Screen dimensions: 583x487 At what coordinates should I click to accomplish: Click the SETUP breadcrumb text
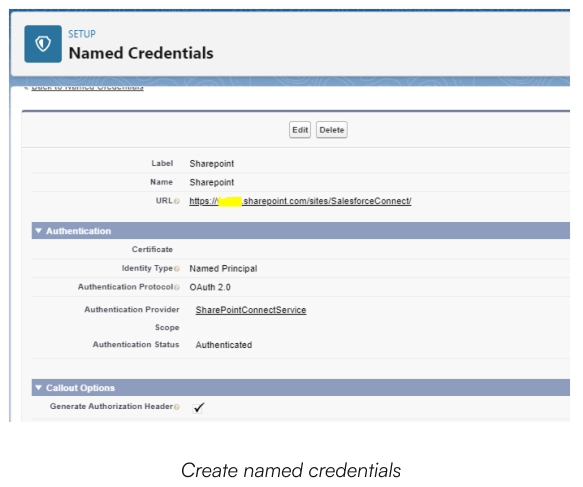click(x=82, y=34)
